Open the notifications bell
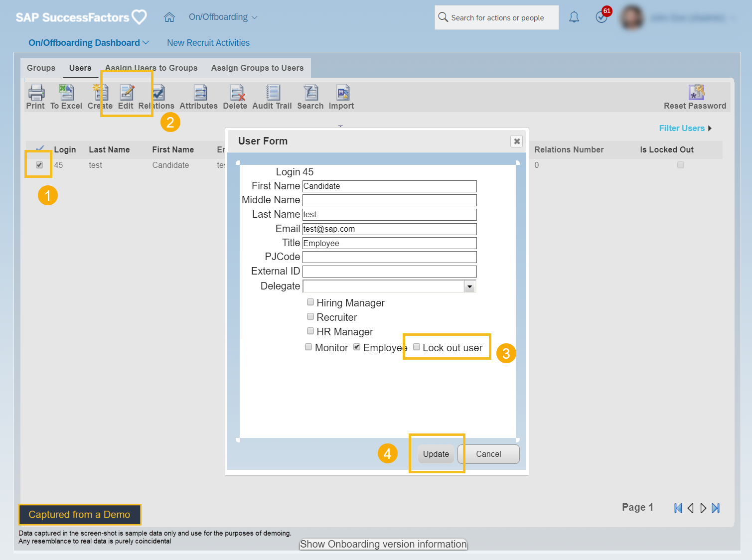The height and width of the screenshot is (560, 752). pos(574,17)
